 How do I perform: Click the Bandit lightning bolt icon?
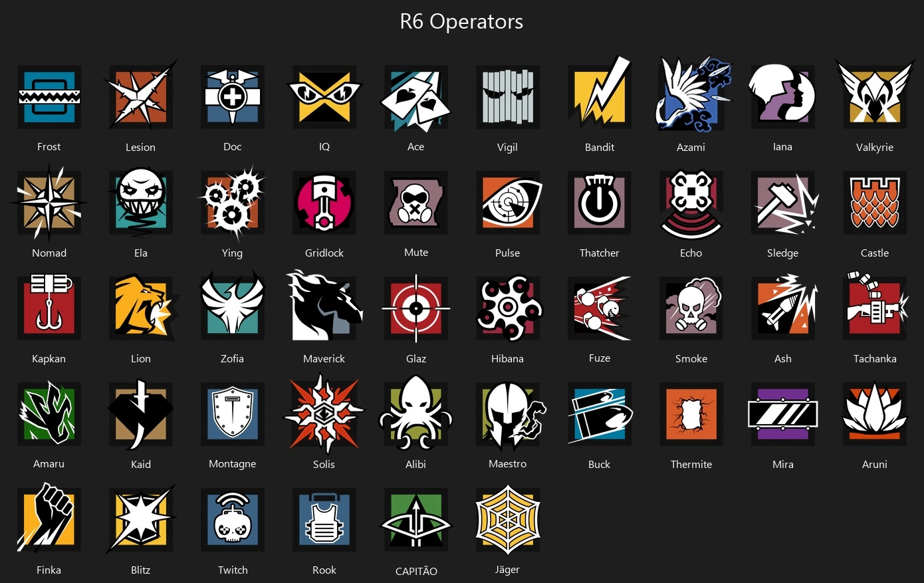click(600, 93)
